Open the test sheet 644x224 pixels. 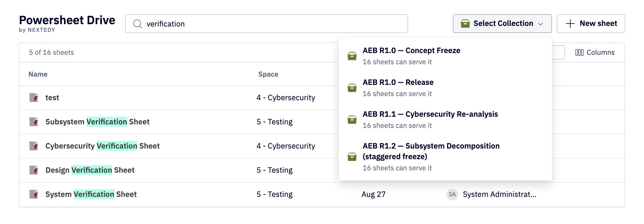point(52,98)
